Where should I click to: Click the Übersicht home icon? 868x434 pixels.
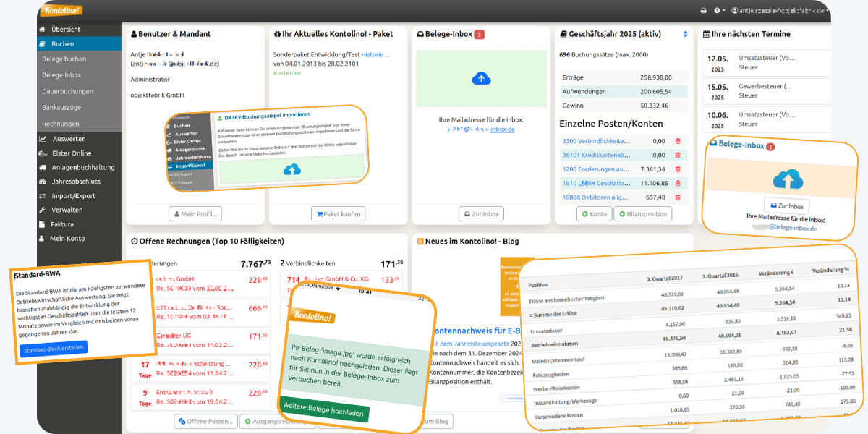tap(43, 30)
